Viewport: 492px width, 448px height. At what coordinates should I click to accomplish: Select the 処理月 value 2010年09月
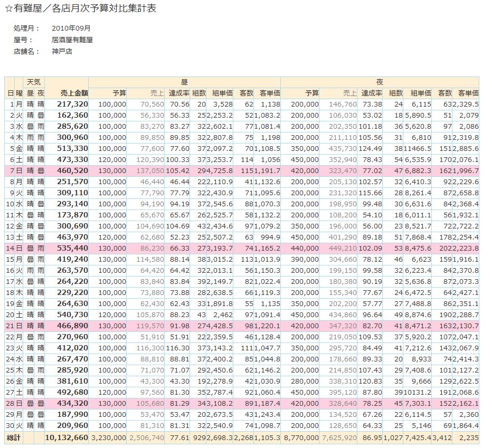click(x=71, y=28)
